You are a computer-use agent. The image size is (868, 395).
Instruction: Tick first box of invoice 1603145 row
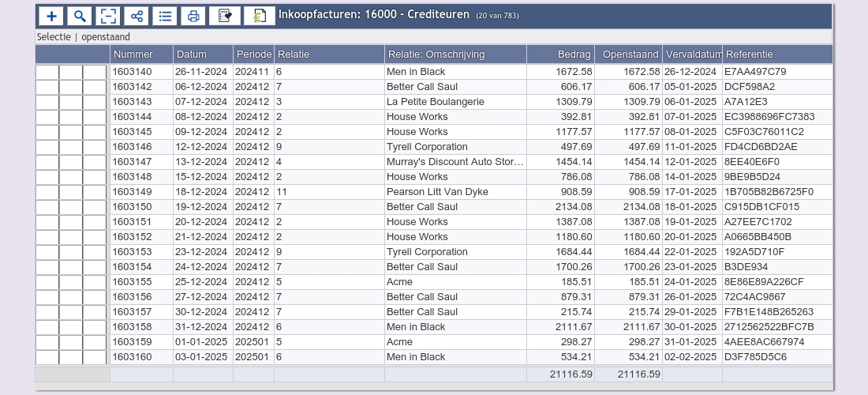[47, 132]
